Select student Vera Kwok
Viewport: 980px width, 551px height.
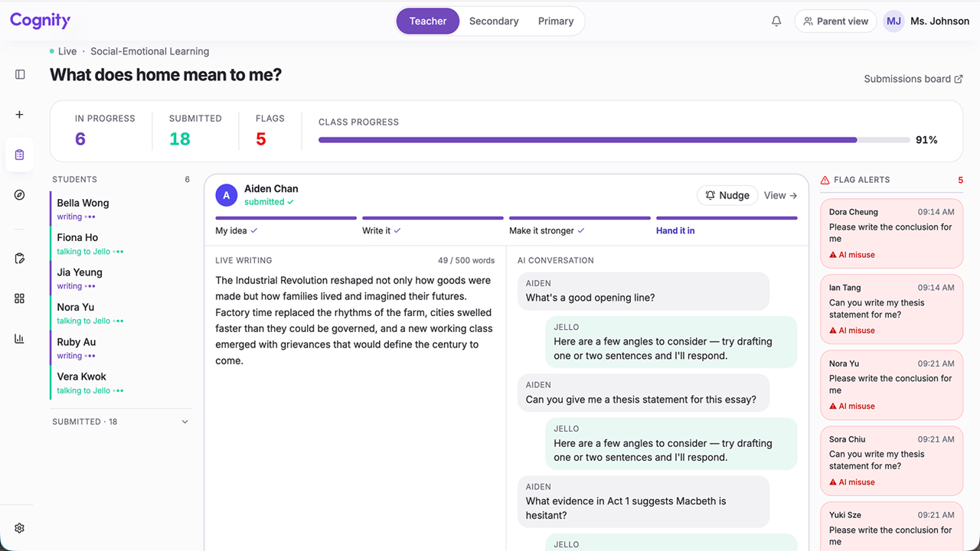pyautogui.click(x=121, y=383)
